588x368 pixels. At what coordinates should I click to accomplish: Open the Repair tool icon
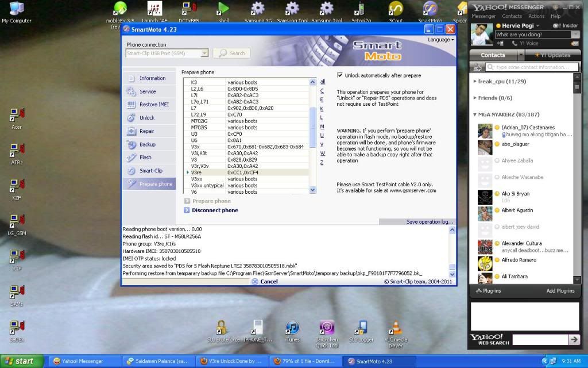coord(131,131)
